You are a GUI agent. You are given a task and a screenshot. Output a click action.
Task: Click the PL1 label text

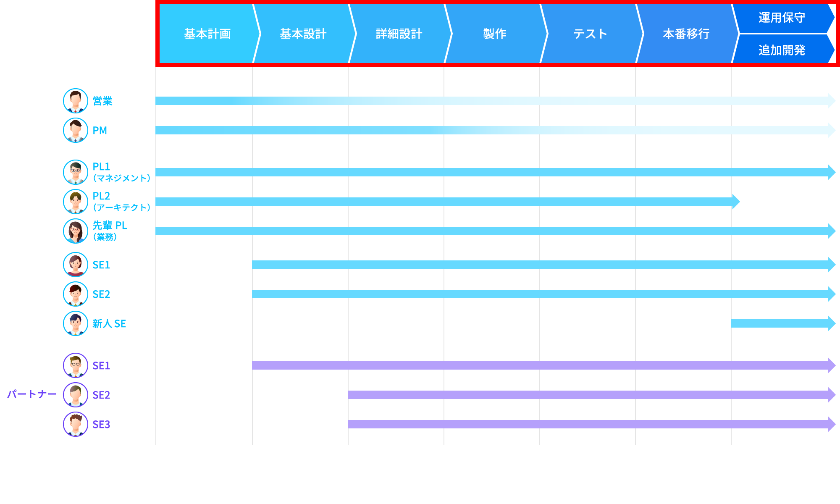tap(101, 166)
